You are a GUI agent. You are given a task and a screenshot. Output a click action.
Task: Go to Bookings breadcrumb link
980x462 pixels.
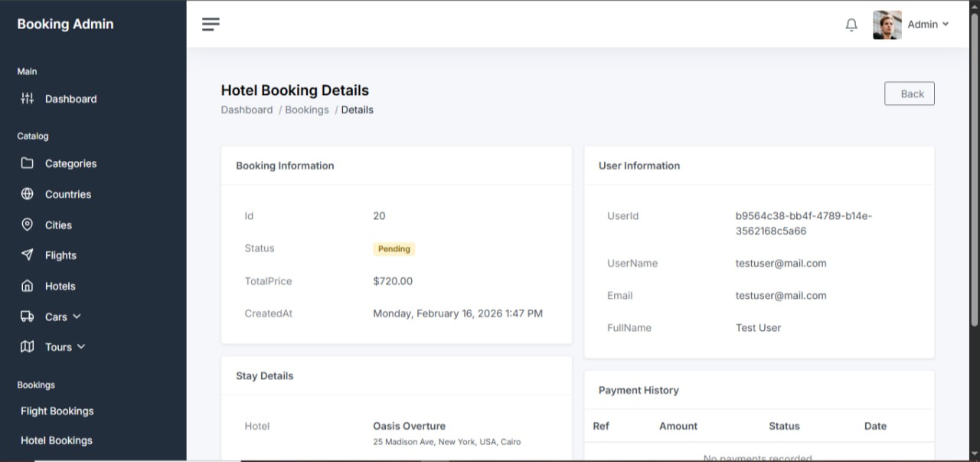(307, 110)
